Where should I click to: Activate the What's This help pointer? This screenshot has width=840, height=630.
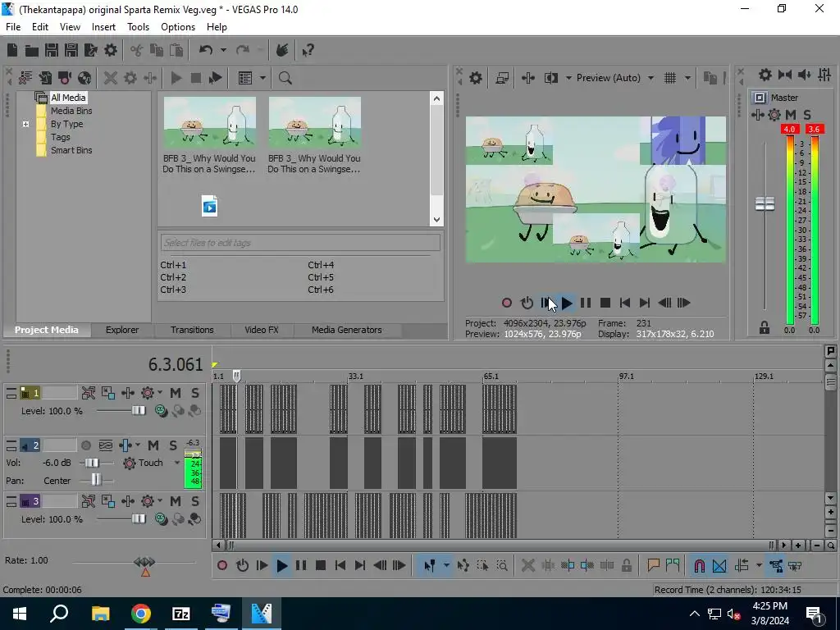pyautogui.click(x=308, y=50)
